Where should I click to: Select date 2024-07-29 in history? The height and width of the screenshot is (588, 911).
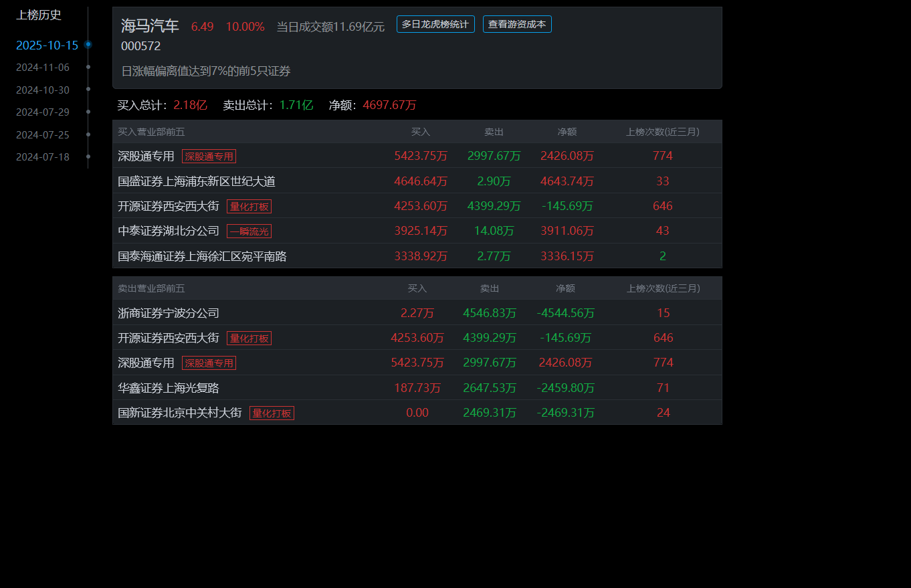43,112
